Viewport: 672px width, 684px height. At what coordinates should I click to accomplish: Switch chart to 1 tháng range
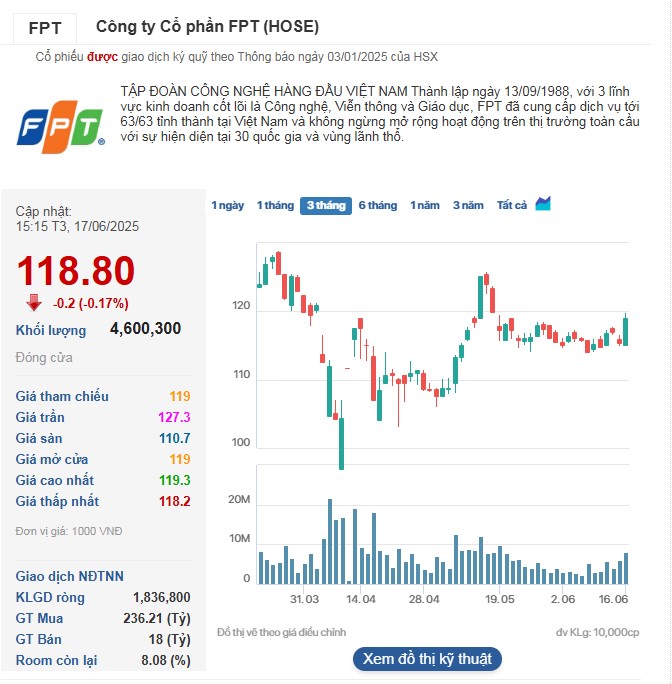click(x=275, y=205)
